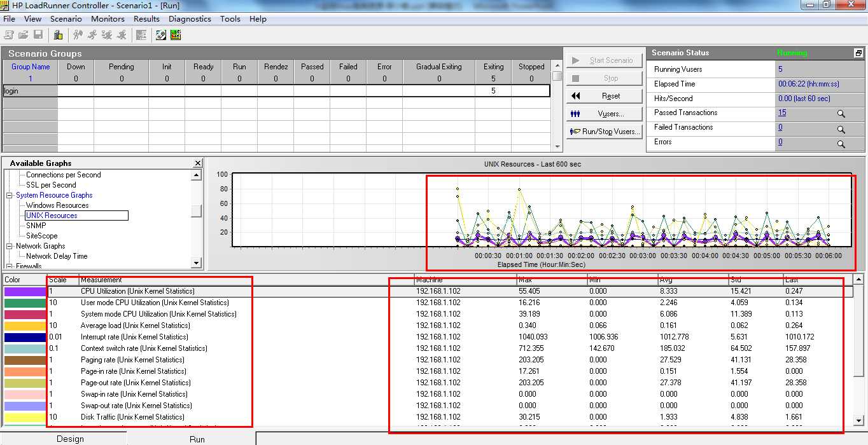Click the Measurement column header
Screen dimensions: 868x445
point(246,280)
